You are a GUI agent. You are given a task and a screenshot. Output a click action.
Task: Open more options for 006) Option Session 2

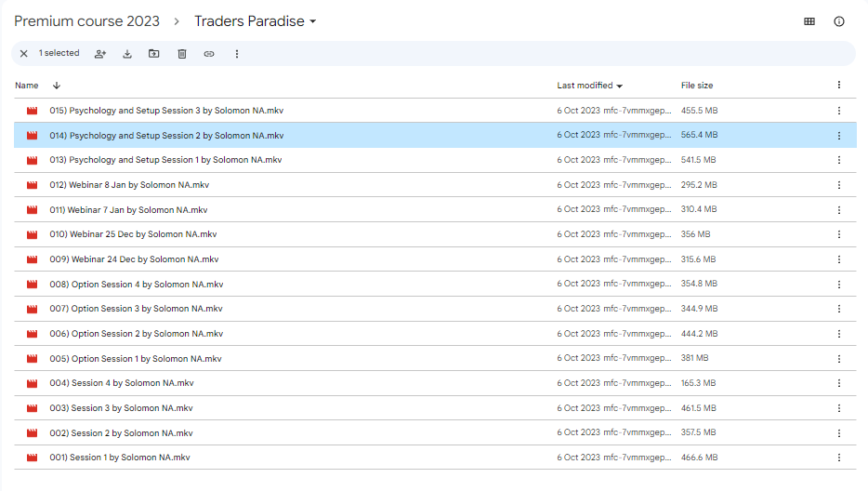point(839,334)
